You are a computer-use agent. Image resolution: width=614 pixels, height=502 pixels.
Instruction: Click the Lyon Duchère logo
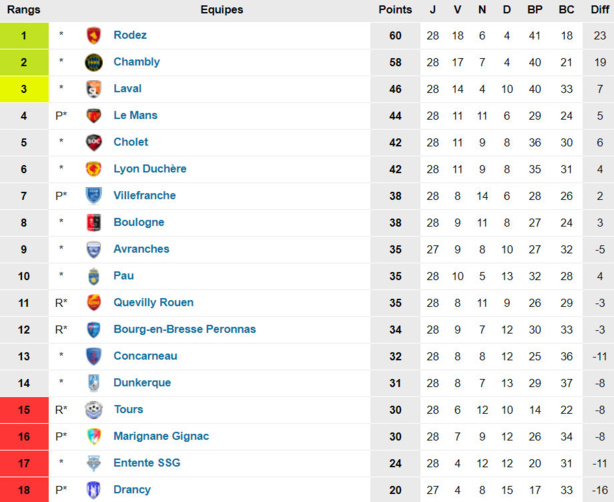point(93,169)
